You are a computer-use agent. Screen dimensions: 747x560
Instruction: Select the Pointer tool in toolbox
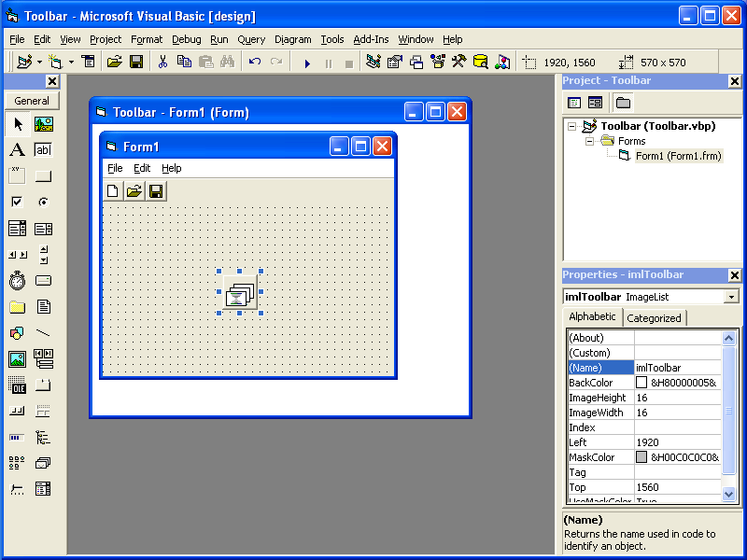pyautogui.click(x=18, y=125)
